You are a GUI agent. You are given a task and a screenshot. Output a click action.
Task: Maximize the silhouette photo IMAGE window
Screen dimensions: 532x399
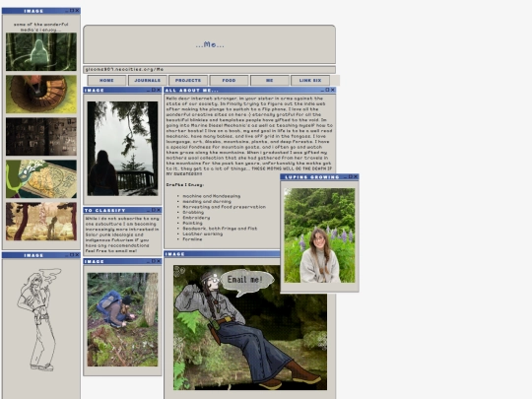pyautogui.click(x=154, y=90)
